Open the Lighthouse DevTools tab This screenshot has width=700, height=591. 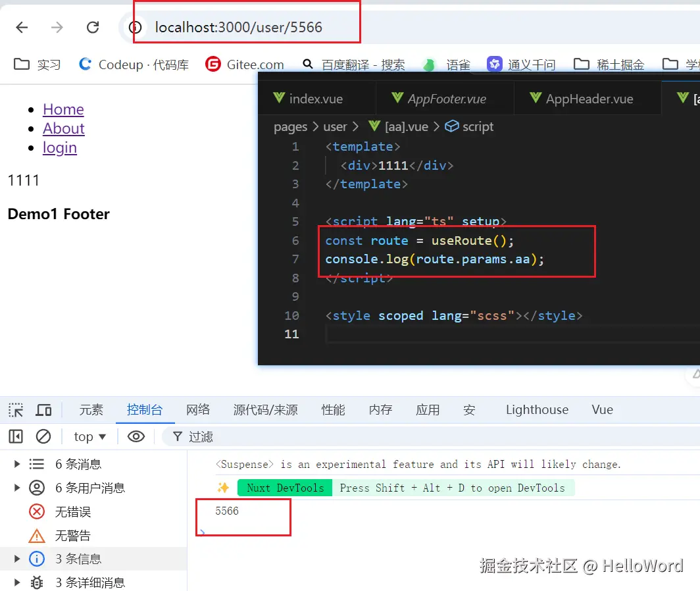(x=537, y=410)
